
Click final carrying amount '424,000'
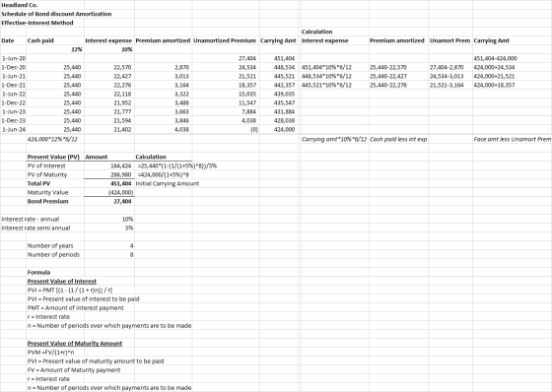(284, 129)
